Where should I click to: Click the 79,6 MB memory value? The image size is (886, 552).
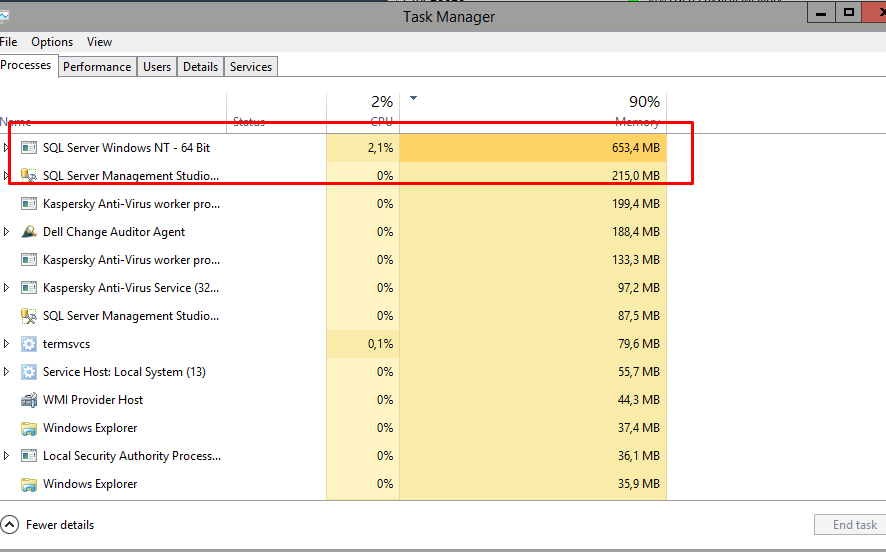click(x=639, y=344)
